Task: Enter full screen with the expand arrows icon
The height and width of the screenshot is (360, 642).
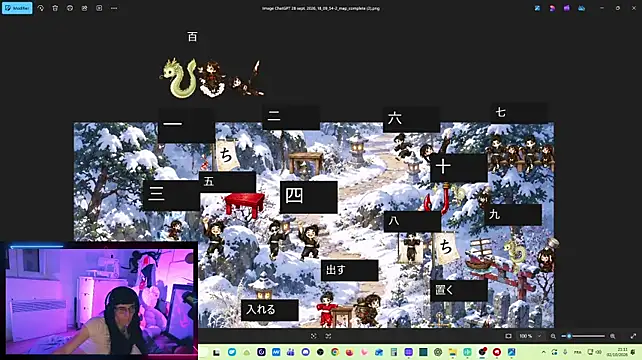Action: tap(633, 336)
